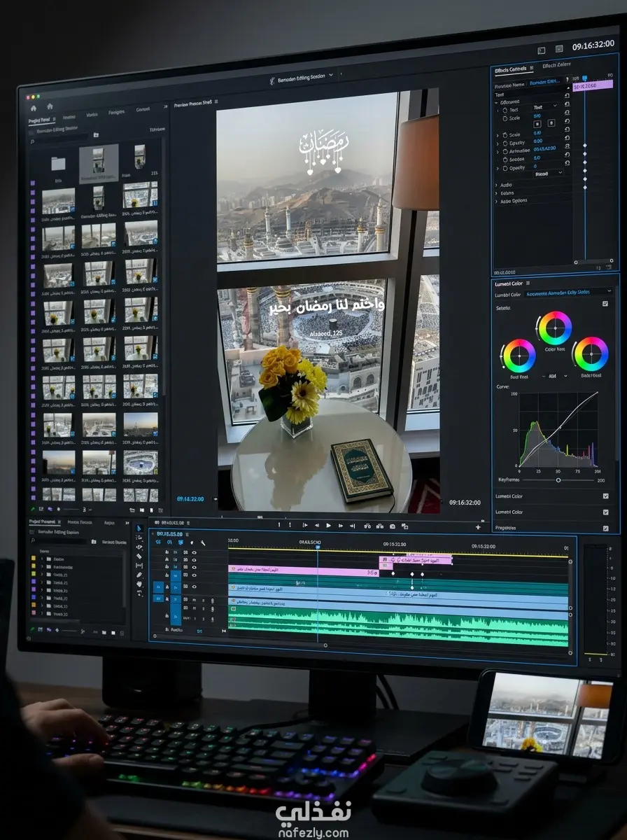Click the Go to In point transport button

[304, 526]
